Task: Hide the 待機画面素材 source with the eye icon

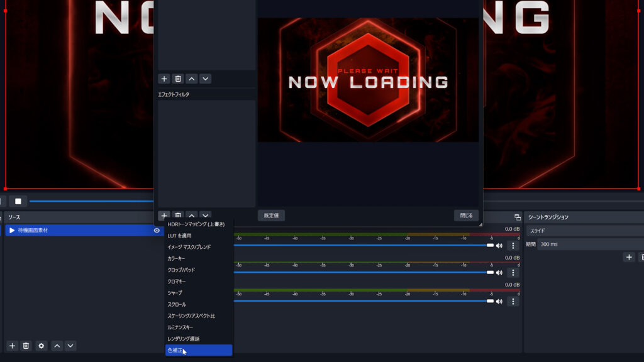Action: tap(157, 231)
